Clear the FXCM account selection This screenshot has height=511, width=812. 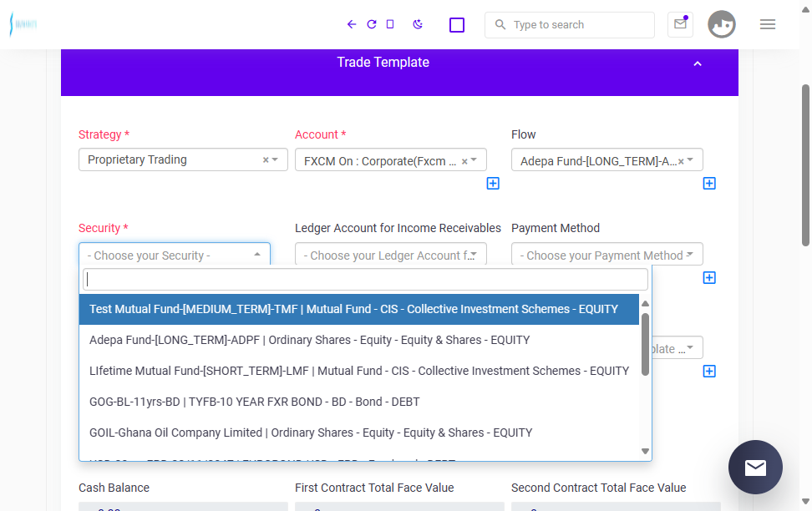click(x=464, y=161)
